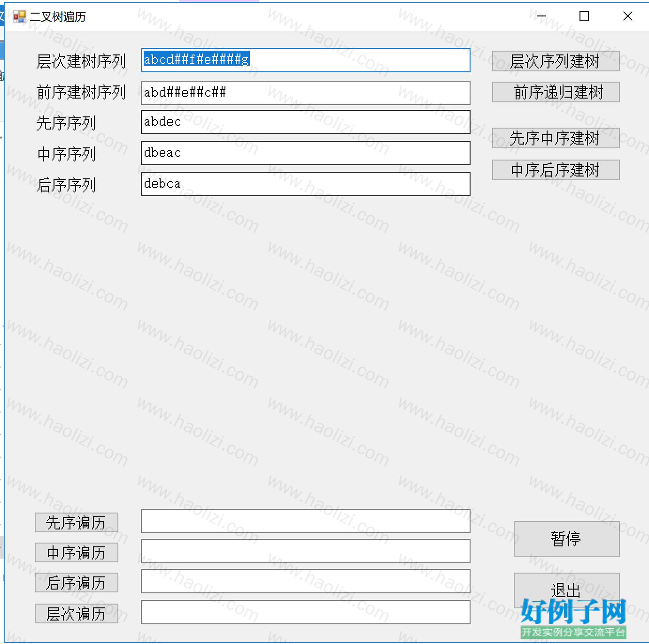This screenshot has height=644, width=649.
Task: Click the 后序序列 input containing debca
Action: (x=306, y=184)
